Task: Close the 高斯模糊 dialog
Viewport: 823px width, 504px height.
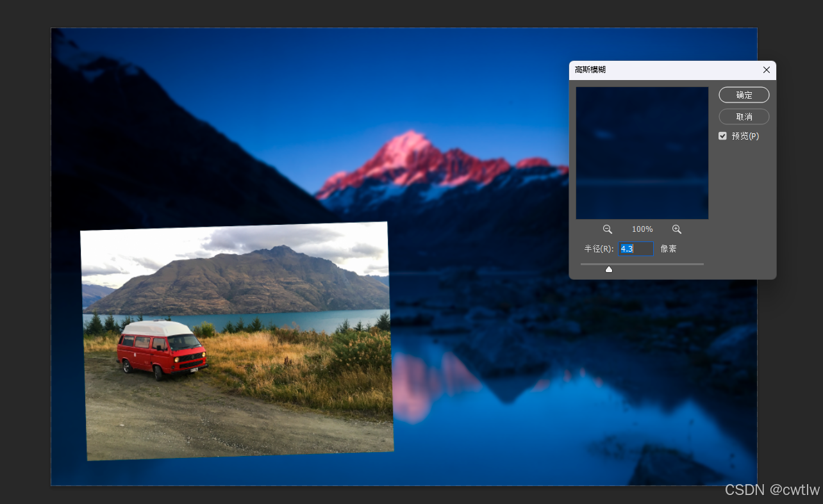Action: click(767, 70)
